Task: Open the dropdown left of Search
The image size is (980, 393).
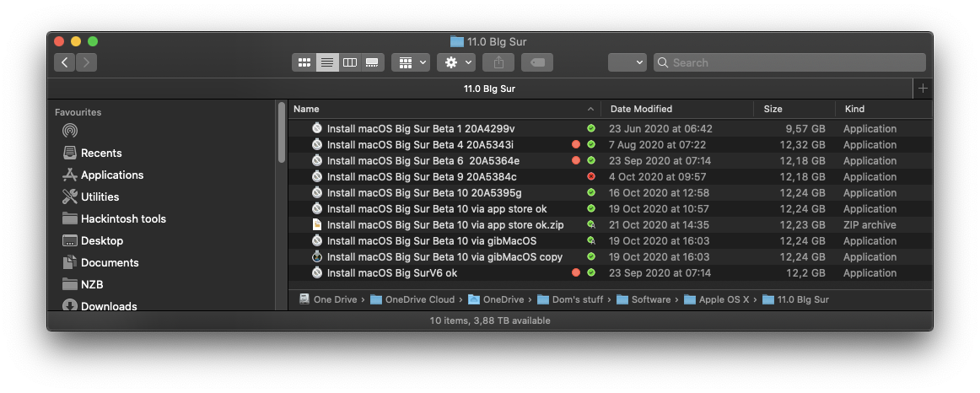Action: coord(627,62)
